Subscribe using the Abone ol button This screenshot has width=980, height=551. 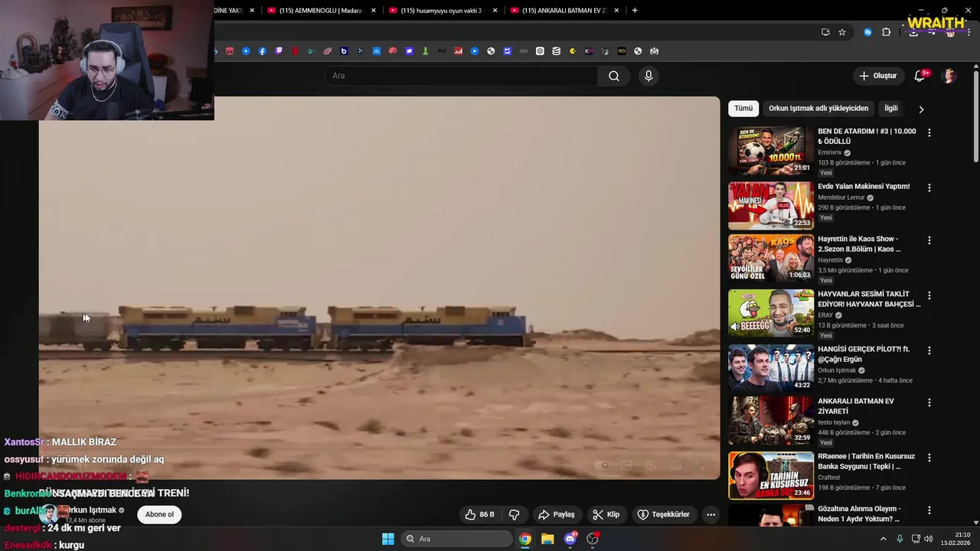click(159, 514)
